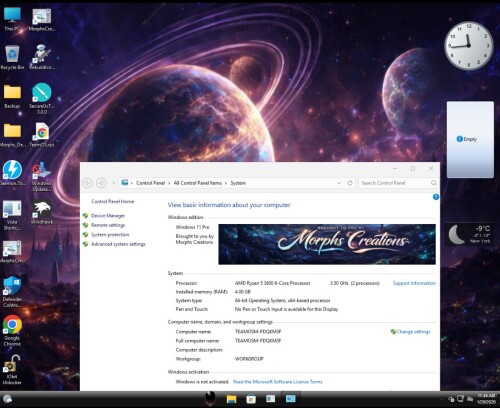Click the Control Panel breadcrumb
500x408 pixels.
tap(150, 183)
